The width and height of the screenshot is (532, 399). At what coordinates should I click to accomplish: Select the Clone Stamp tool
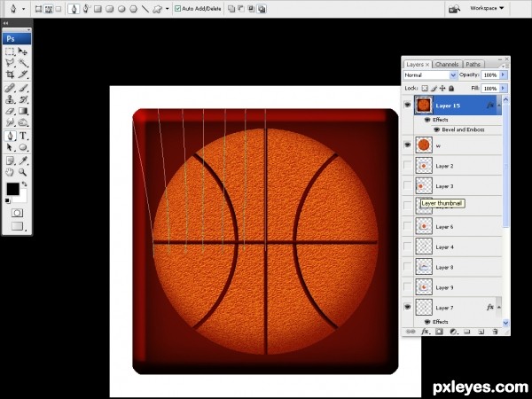coord(10,99)
